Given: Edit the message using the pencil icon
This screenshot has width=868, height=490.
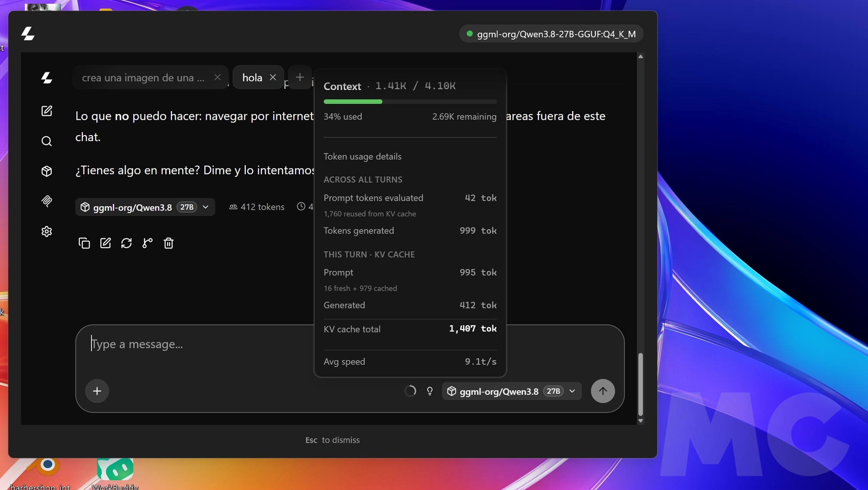Looking at the screenshot, I should pos(105,243).
